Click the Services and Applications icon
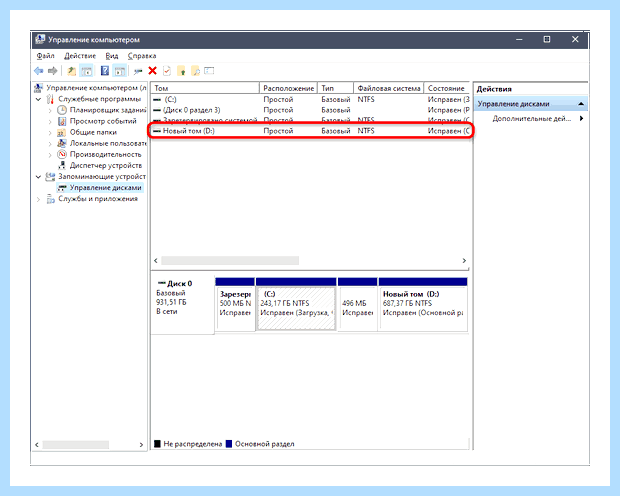Image resolution: width=620 pixels, height=496 pixels. coord(50,199)
